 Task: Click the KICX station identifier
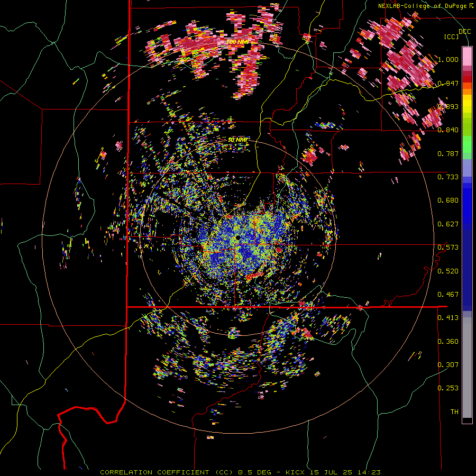(x=296, y=472)
